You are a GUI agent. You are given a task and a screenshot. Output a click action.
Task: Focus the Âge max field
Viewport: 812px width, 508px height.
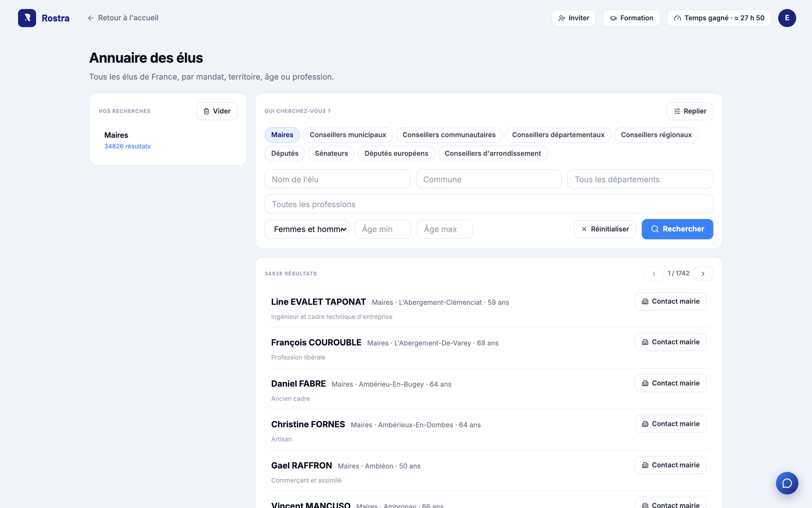(445, 229)
